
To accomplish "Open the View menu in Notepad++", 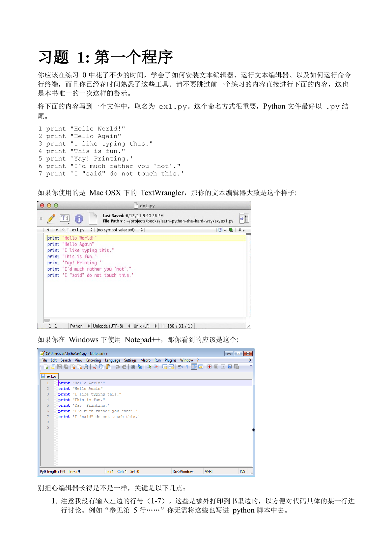I will [x=78, y=360].
